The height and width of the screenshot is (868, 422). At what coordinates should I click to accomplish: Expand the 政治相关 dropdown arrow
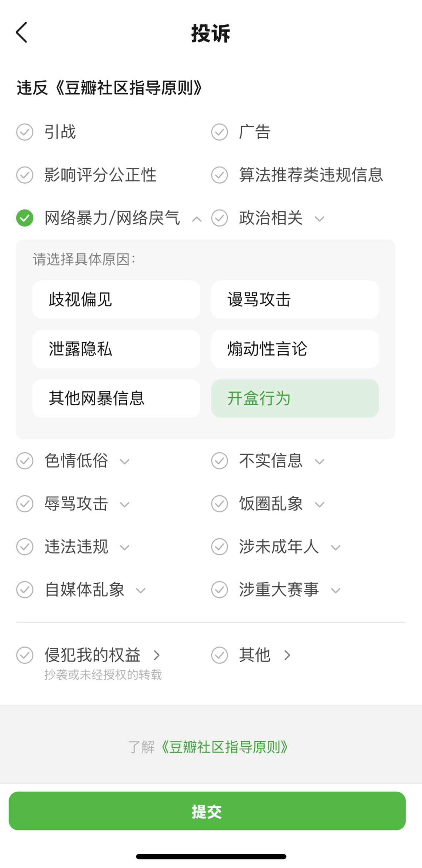319,219
